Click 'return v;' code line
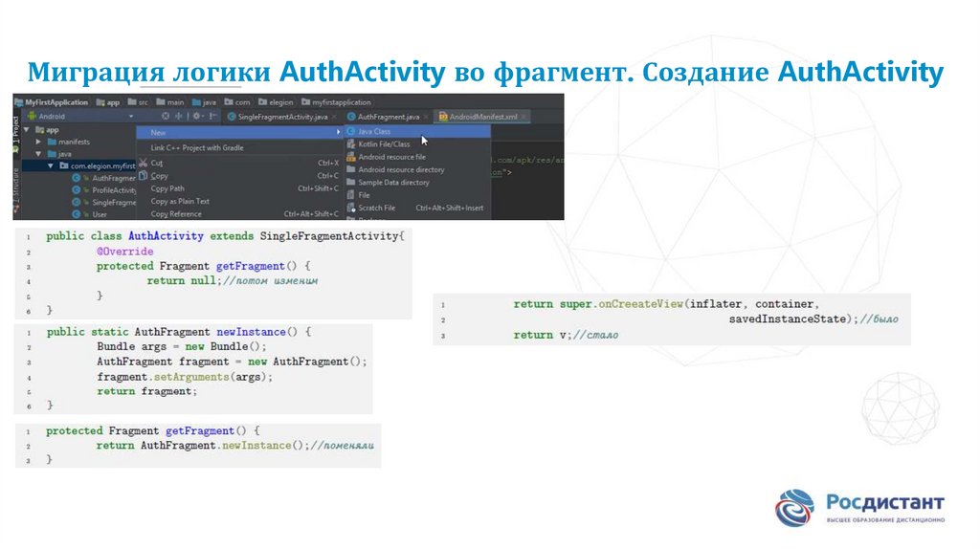980x549 pixels. tap(542, 336)
